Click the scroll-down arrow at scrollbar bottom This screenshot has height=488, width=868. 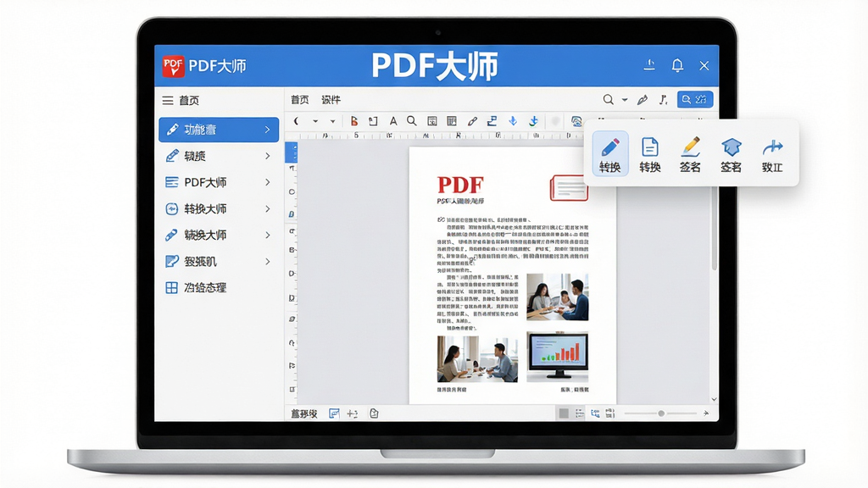coord(714,399)
